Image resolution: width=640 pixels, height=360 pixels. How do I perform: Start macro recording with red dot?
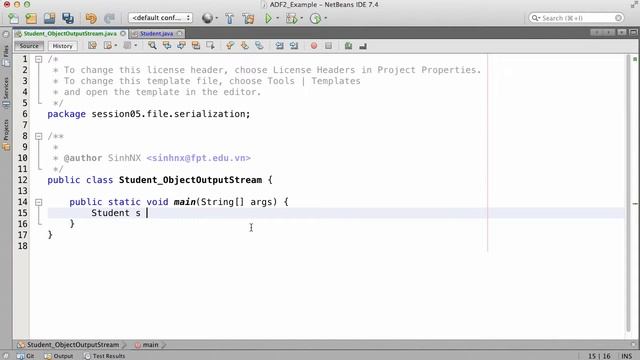pos(313,46)
